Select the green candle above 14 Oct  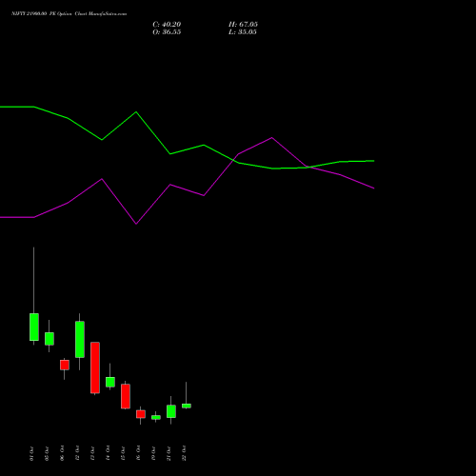110,382
